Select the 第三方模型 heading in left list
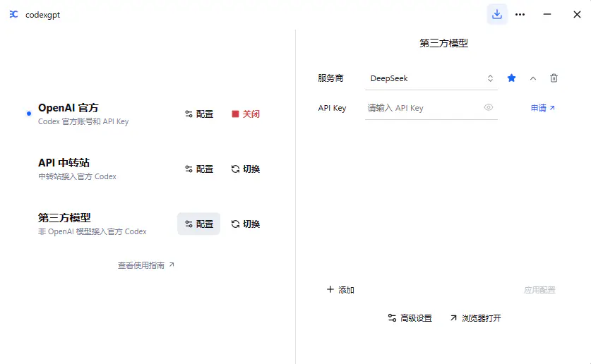591x364 pixels. 64,217
